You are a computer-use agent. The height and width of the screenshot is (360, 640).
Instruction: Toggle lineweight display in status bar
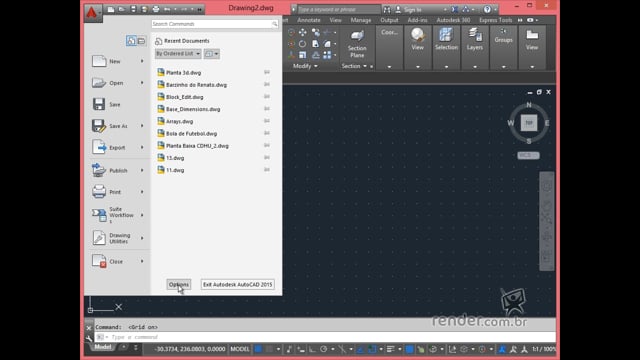pos(391,349)
